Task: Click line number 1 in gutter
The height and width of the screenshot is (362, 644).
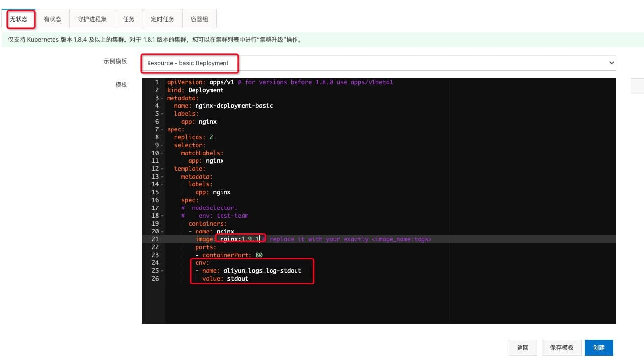Action: pos(157,82)
